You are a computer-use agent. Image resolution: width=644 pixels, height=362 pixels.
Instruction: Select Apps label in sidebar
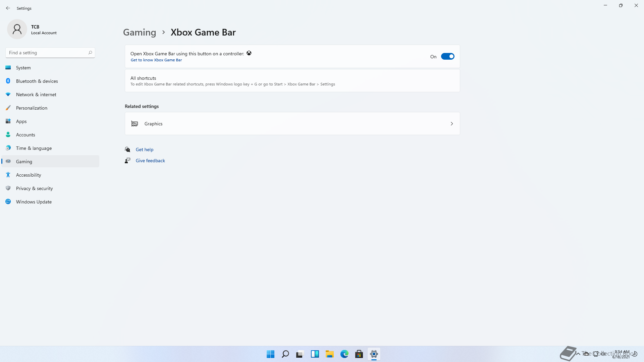point(21,121)
